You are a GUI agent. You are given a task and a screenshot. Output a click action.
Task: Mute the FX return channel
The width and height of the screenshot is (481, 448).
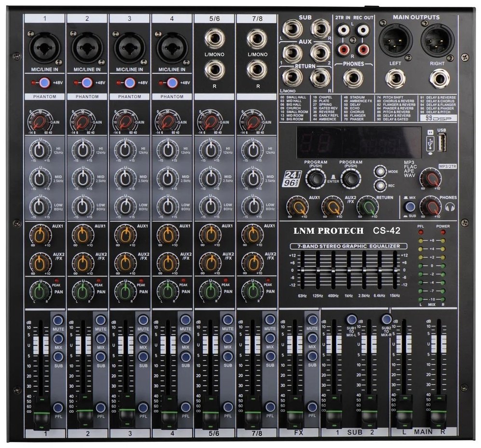coord(312,320)
